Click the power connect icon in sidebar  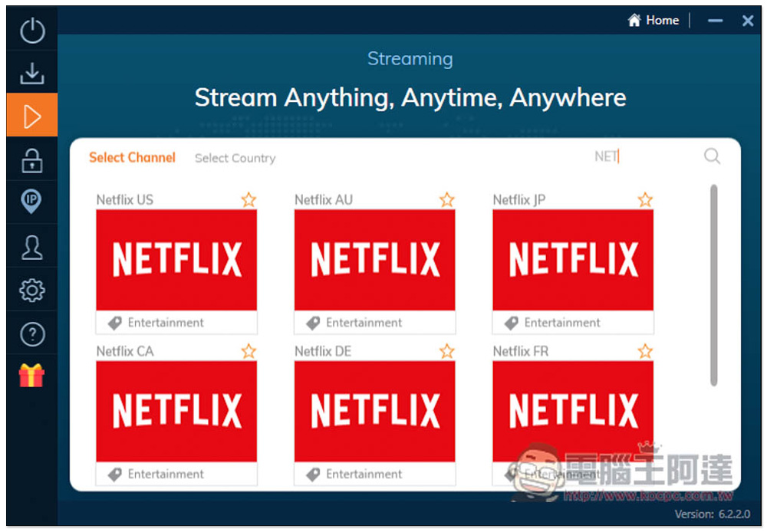[x=32, y=31]
